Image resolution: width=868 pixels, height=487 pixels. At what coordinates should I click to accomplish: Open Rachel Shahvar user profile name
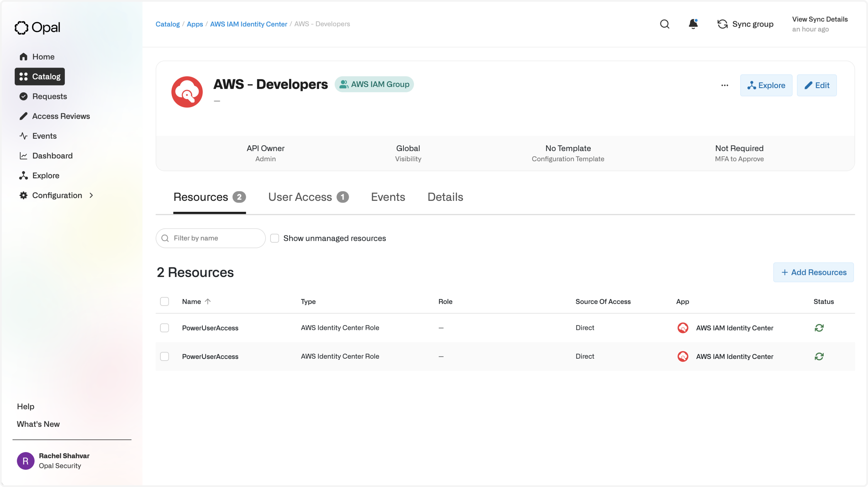(x=64, y=456)
